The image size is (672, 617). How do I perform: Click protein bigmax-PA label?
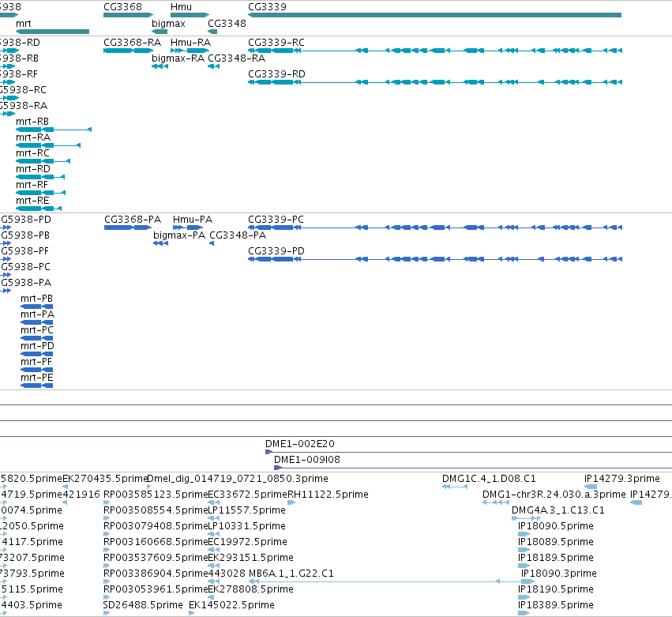179,235
